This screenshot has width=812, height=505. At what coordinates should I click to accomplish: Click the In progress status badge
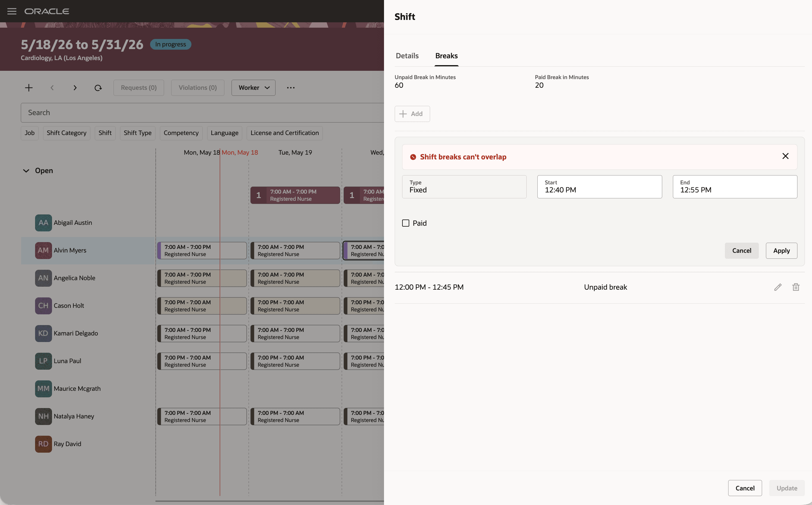[171, 44]
